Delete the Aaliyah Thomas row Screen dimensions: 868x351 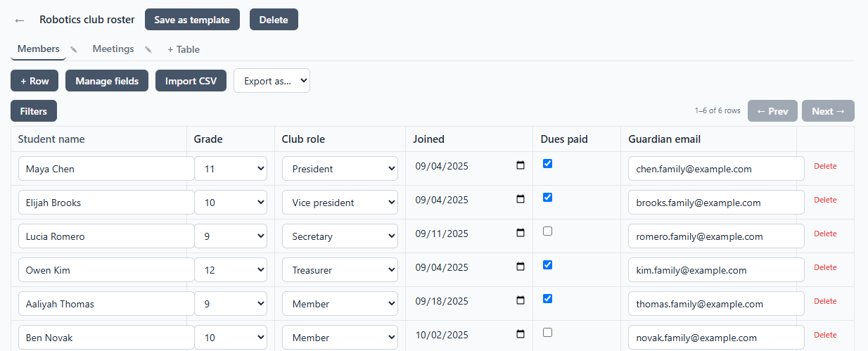pos(825,301)
